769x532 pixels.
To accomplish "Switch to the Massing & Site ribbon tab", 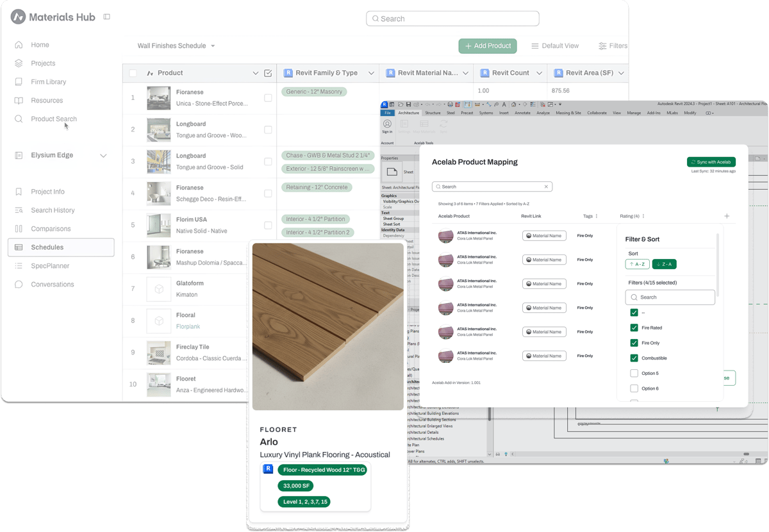I will pos(568,113).
